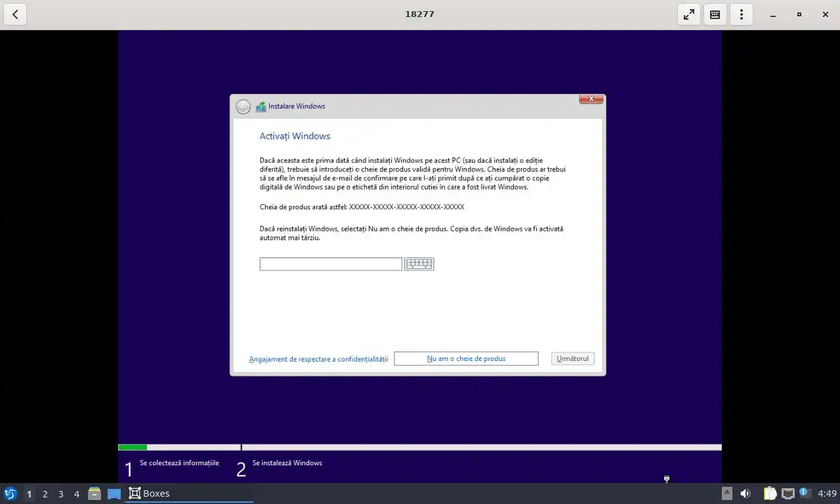
Task: Click the clock showing 4:49
Action: coord(827,493)
